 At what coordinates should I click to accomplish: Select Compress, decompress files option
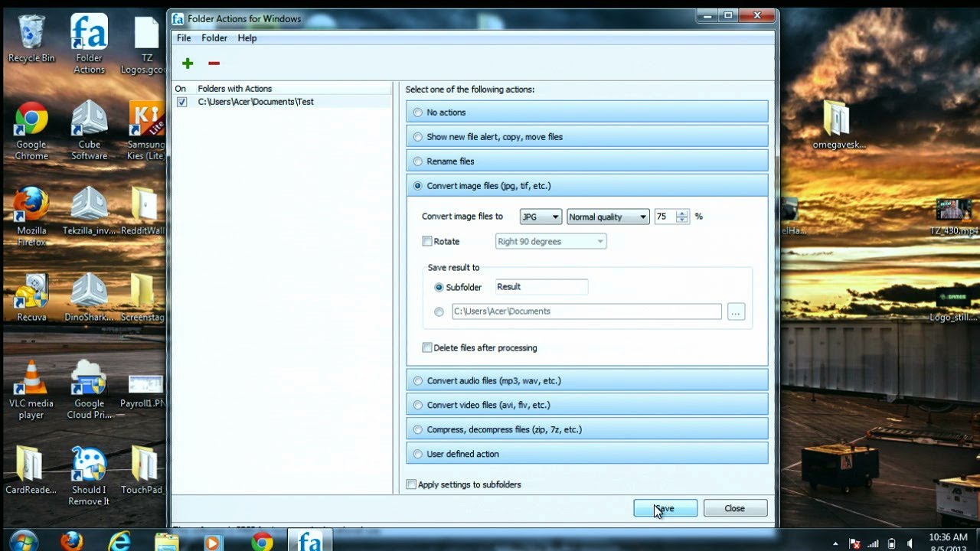[x=417, y=429]
